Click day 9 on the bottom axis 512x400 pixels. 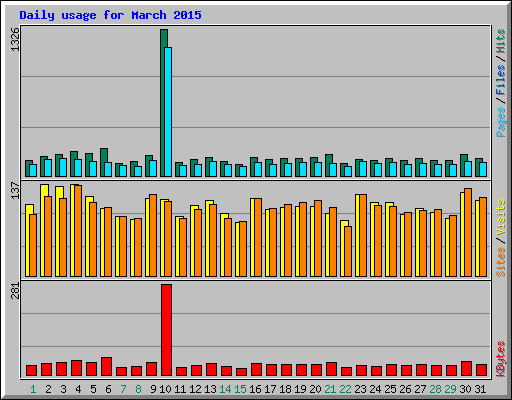point(153,389)
